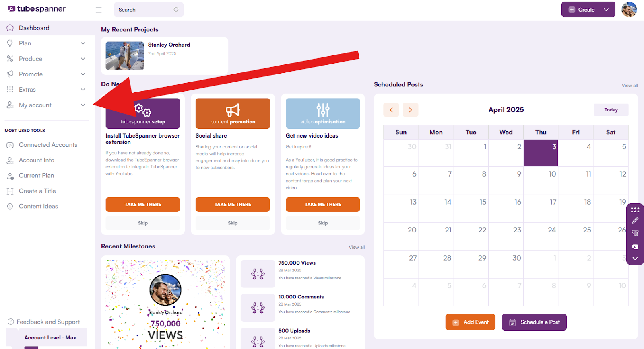
Task: Click the My account person icon
Action: point(10,105)
